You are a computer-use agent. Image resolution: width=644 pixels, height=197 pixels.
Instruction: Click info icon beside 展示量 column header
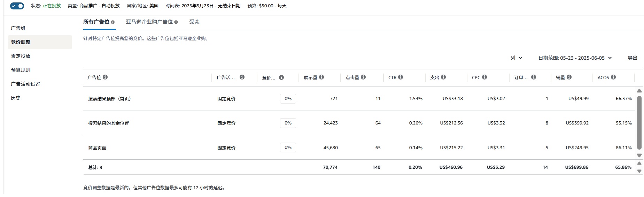tap(321, 77)
